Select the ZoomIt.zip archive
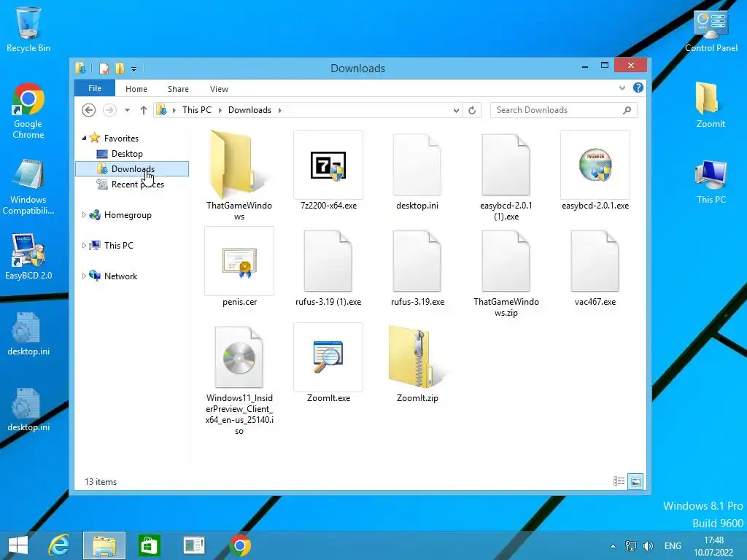Image resolution: width=747 pixels, height=560 pixels. [x=417, y=363]
